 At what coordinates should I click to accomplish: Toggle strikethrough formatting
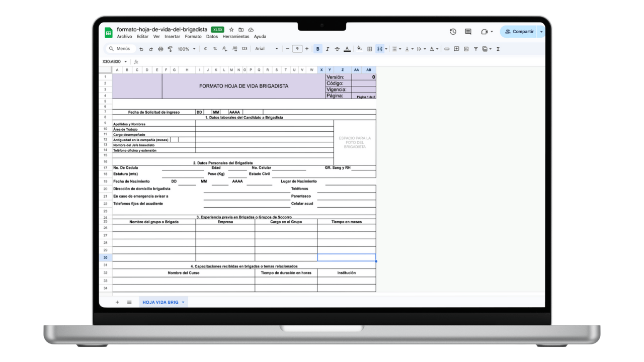pos(337,49)
